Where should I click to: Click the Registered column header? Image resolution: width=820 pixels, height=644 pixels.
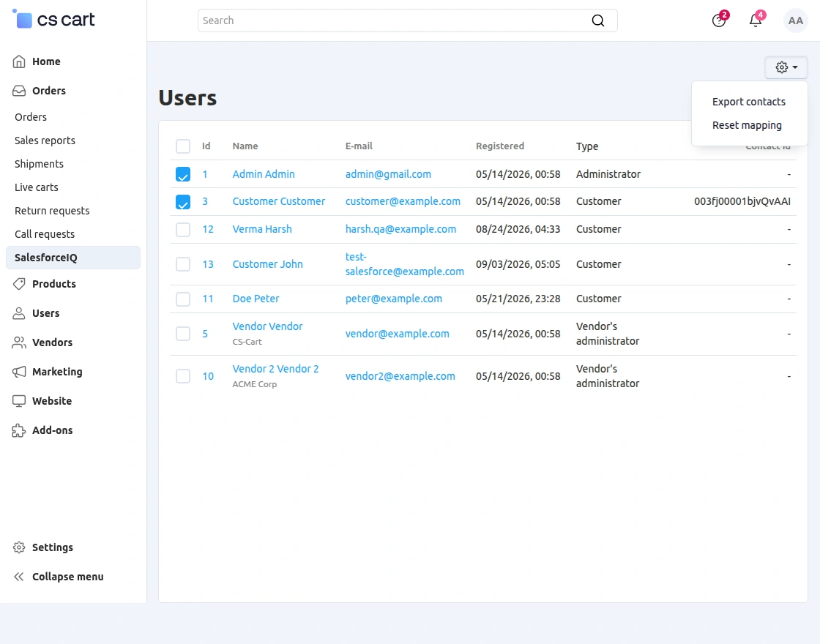point(500,146)
